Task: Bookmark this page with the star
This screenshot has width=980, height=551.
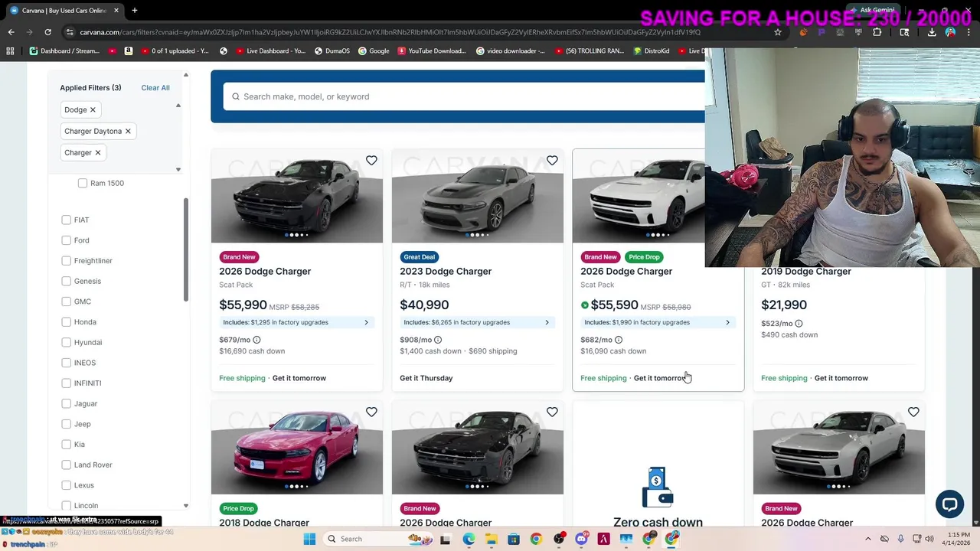Action: (x=778, y=32)
